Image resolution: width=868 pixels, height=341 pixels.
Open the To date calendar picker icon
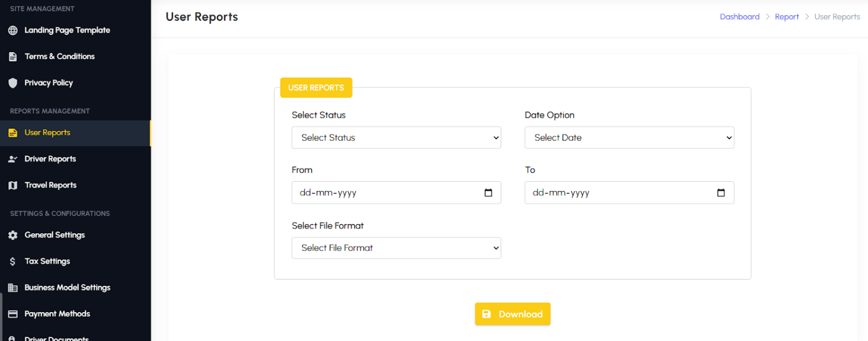[721, 193]
